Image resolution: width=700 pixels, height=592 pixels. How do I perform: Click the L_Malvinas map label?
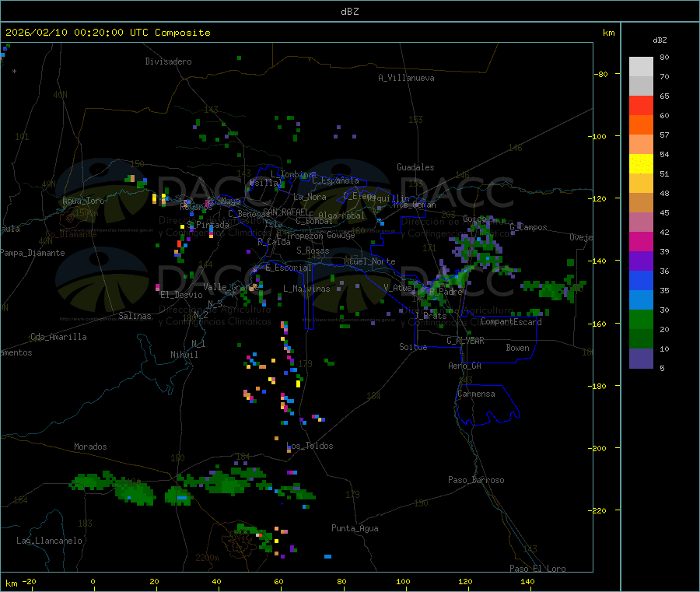point(306,289)
